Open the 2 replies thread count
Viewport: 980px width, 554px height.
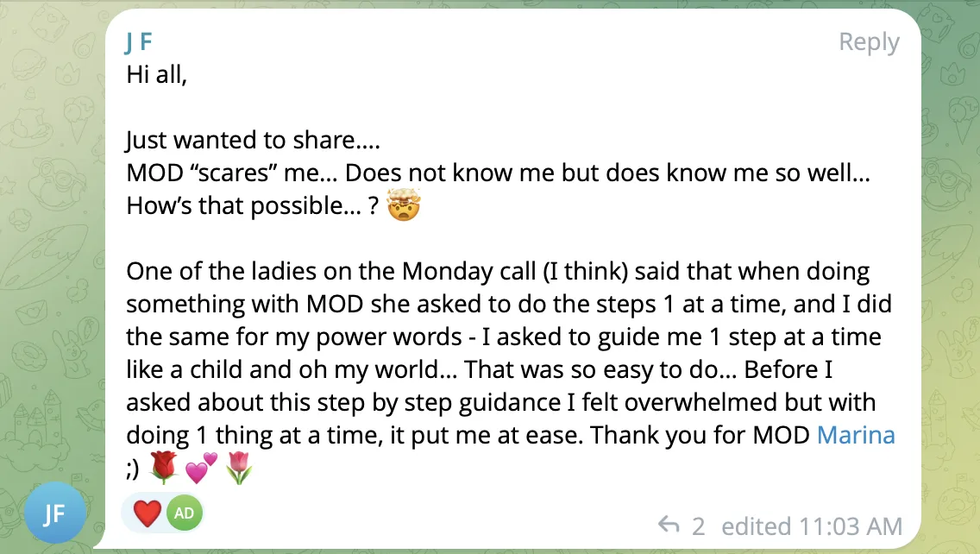tap(698, 526)
